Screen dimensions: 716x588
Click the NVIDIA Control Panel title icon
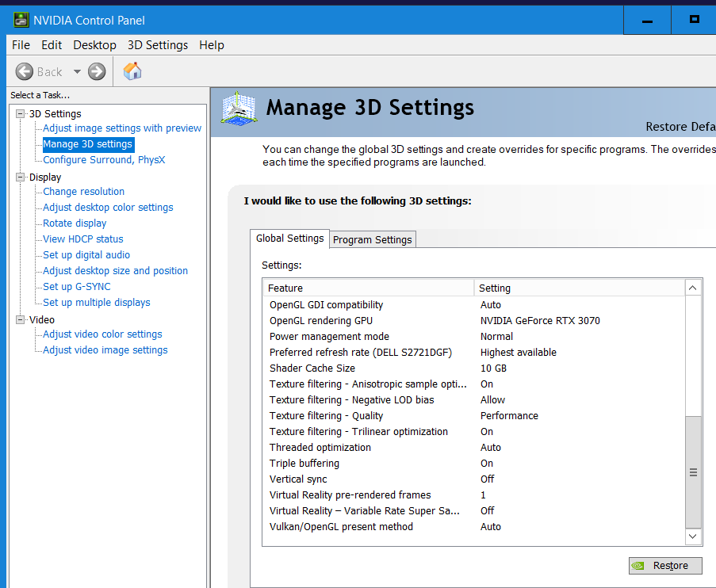click(x=21, y=20)
